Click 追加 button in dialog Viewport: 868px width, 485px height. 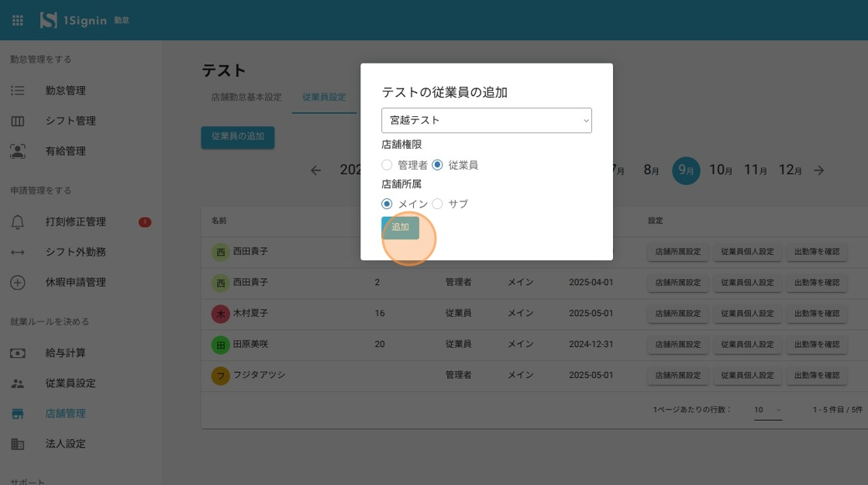pos(400,228)
